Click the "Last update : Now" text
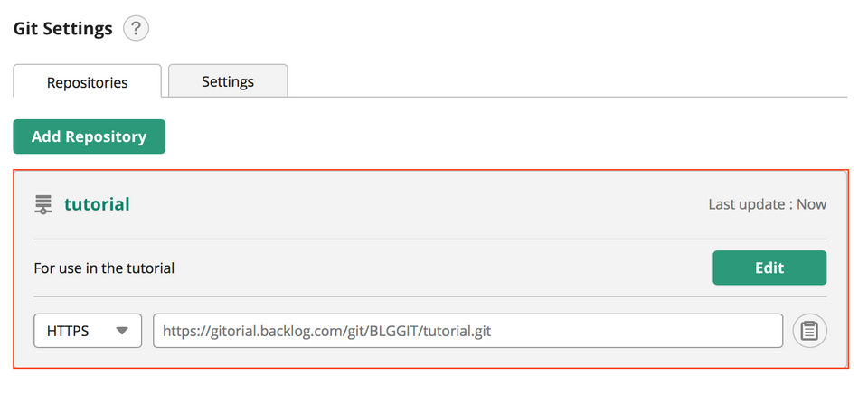Viewport: 868px width, 413px height. tap(767, 204)
